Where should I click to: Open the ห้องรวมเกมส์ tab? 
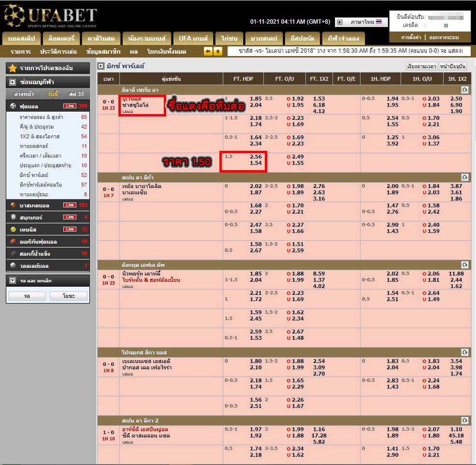click(x=146, y=39)
